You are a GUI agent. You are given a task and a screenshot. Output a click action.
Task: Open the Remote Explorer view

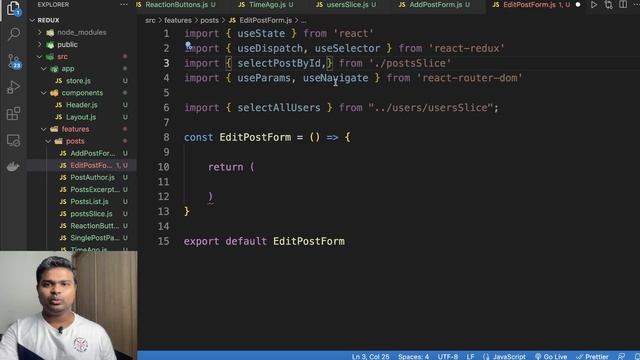[13, 140]
